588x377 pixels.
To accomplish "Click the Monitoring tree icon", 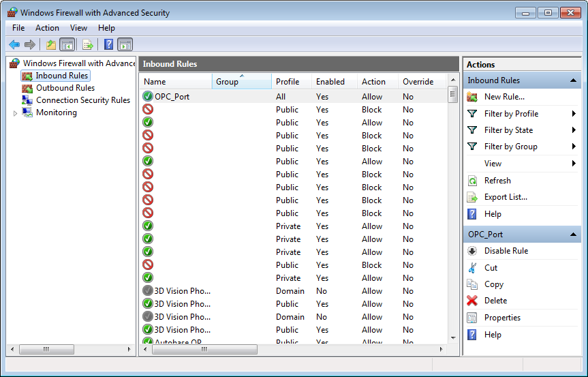I will [27, 112].
